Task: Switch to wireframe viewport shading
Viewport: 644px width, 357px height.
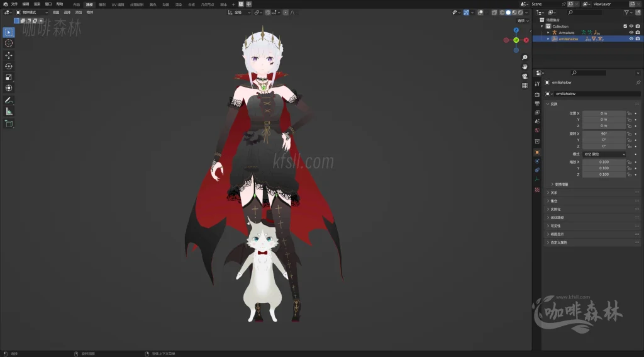Action: (x=502, y=13)
